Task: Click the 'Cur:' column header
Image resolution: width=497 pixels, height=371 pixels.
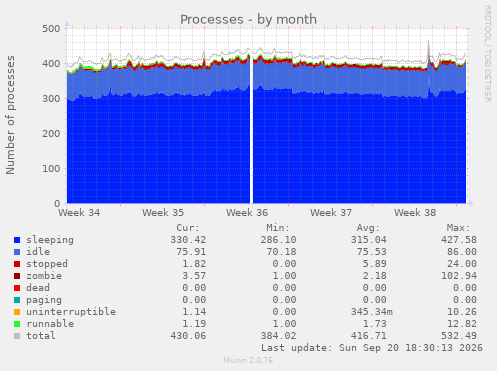Action: coord(188,228)
